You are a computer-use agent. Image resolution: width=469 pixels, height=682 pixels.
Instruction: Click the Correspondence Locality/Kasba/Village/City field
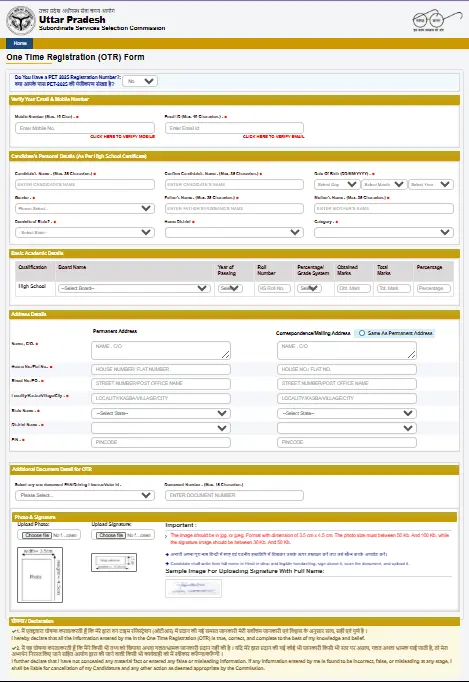347,398
